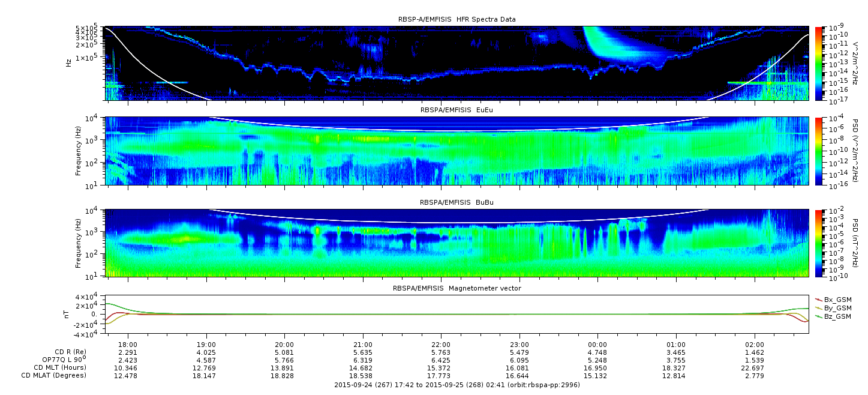Click the RBSP-A/EMFISIS HFR Spectra Data title
The image size is (868, 395).
[x=456, y=20]
